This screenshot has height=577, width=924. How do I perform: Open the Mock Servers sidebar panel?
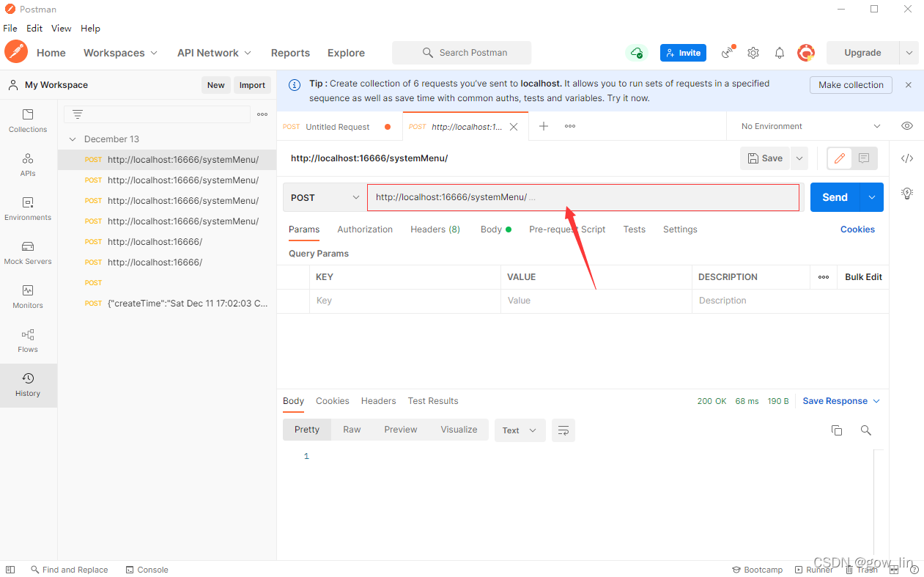(x=28, y=253)
